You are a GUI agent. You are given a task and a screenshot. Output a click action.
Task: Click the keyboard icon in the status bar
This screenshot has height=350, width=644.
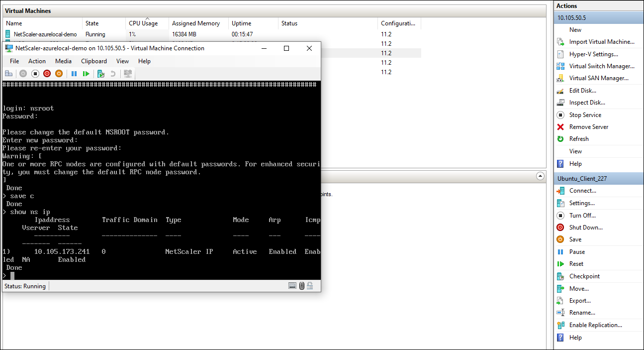(x=292, y=285)
